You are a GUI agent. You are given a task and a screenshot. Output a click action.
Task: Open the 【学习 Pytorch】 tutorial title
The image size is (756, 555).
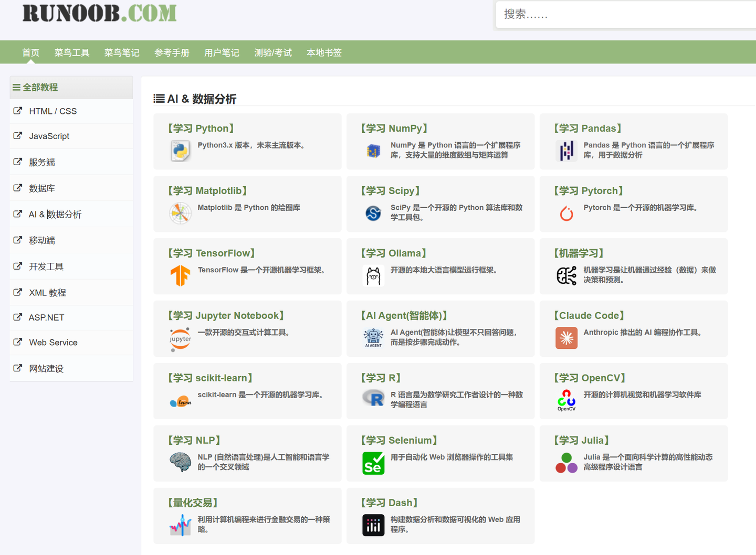point(589,191)
